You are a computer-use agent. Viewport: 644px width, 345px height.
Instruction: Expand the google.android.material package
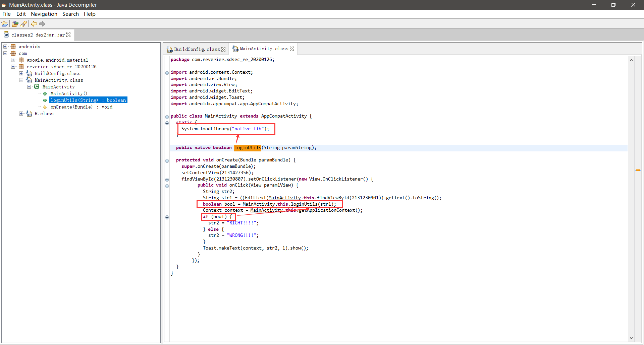[13, 60]
